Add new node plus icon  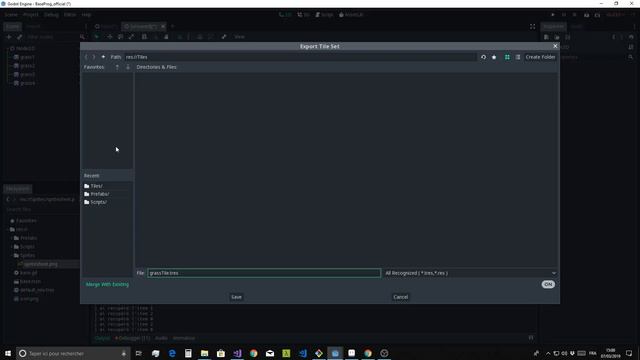pos(9,37)
